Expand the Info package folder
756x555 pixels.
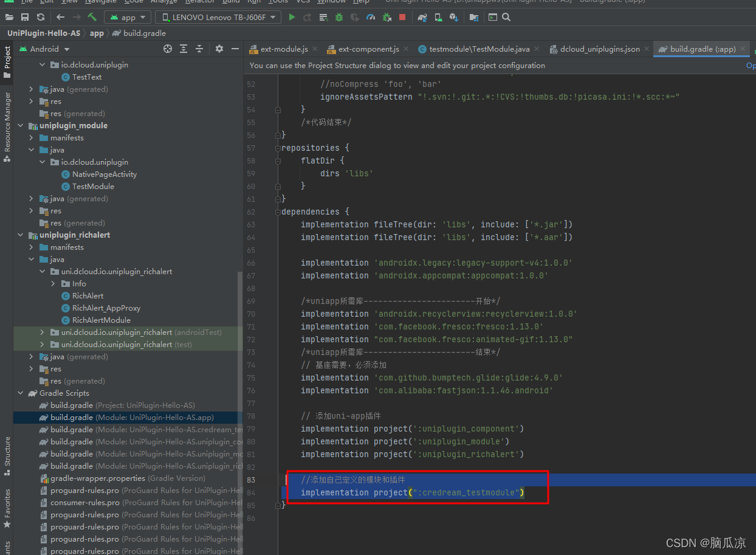tap(53, 284)
